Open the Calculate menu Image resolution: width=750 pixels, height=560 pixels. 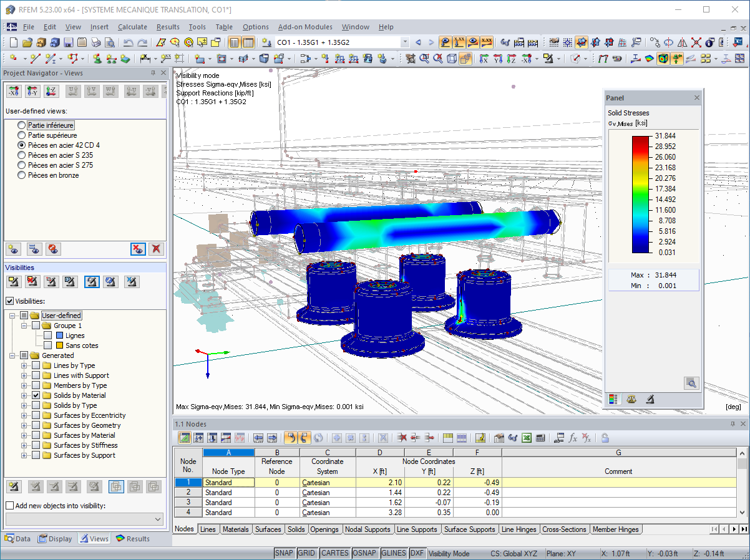point(132,27)
